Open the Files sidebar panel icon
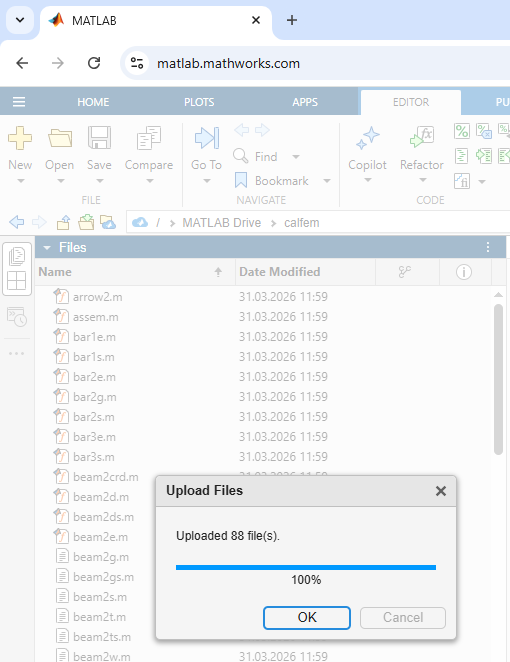This screenshot has height=662, width=510. 17,256
